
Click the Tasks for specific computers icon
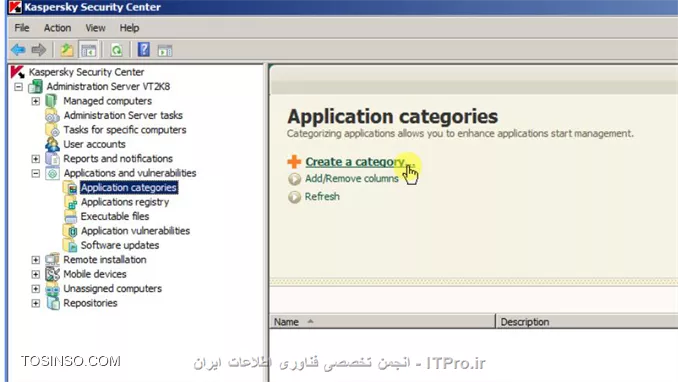click(x=52, y=130)
